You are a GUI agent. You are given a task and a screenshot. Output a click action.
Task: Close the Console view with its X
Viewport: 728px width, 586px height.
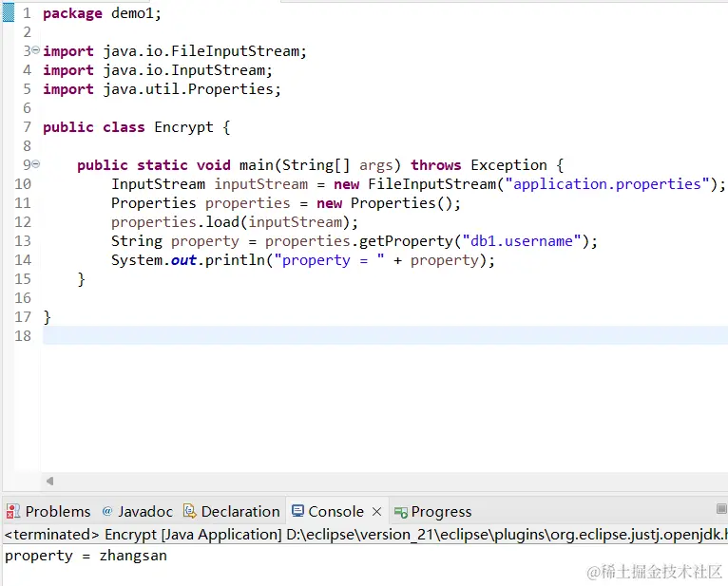377,511
